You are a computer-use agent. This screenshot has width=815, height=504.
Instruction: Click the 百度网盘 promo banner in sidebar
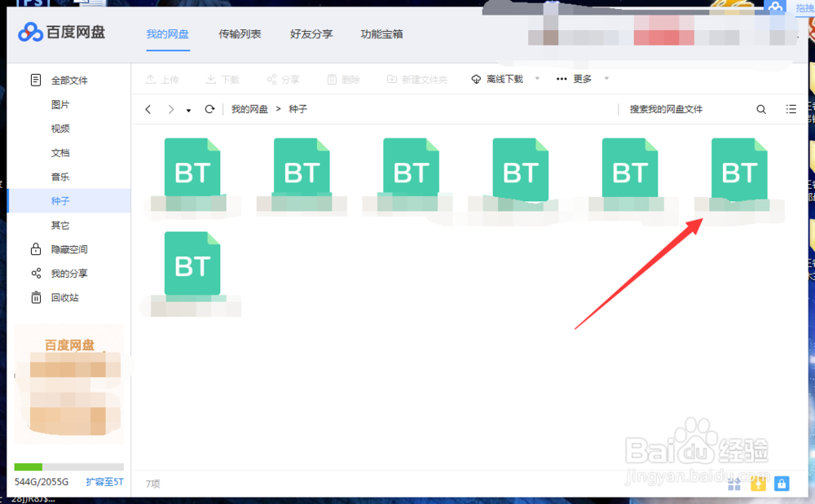tap(69, 385)
